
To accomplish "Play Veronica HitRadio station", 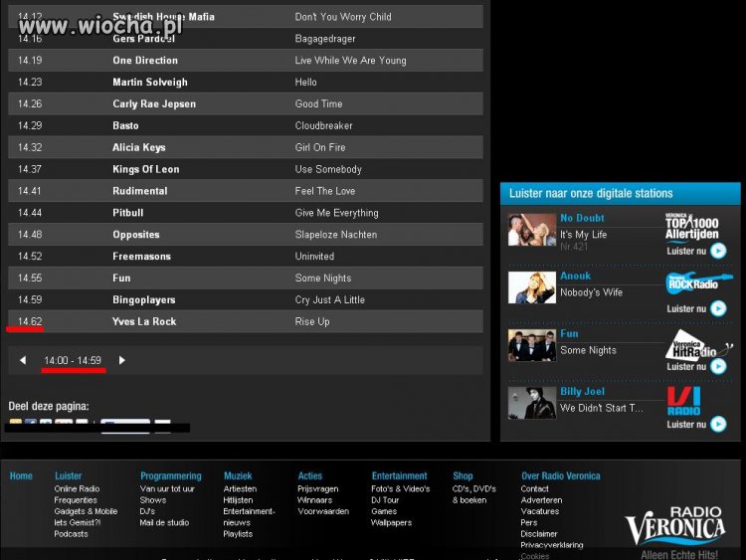I will [718, 366].
